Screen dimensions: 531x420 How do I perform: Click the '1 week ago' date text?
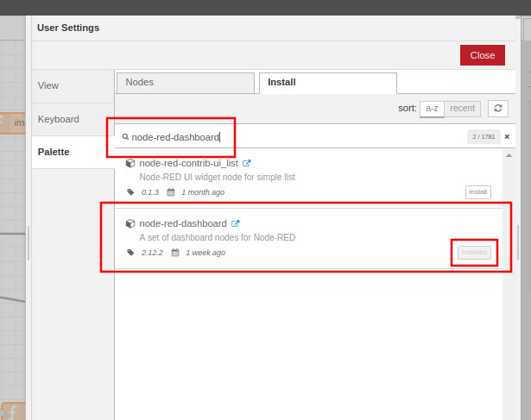click(205, 253)
